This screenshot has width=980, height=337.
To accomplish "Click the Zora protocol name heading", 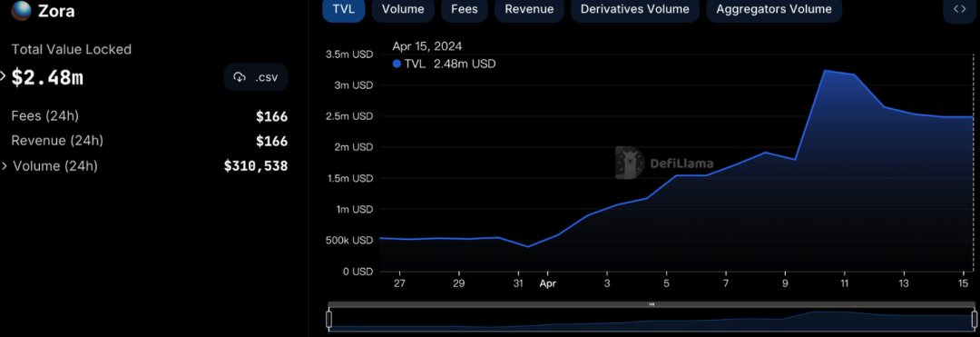I will (x=56, y=11).
